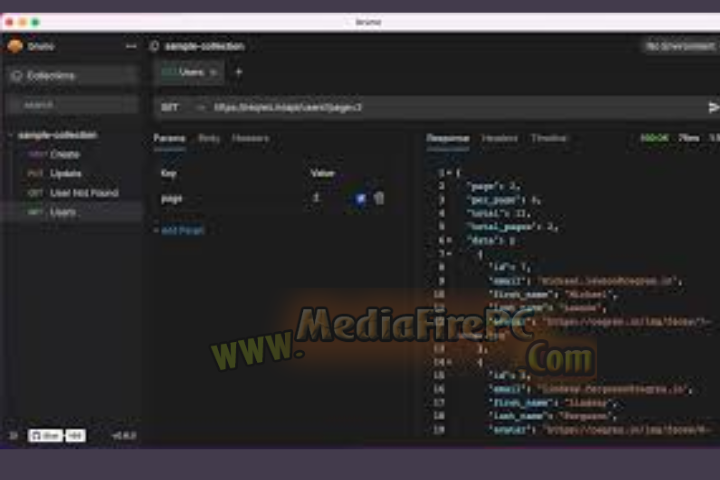Open the No Environment dropdown
The image size is (720, 480).
[681, 46]
